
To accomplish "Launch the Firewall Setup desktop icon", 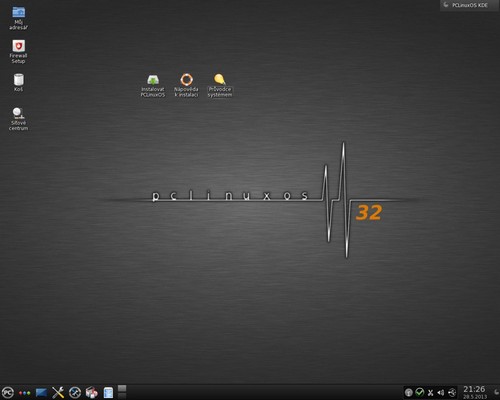I will coord(18,46).
